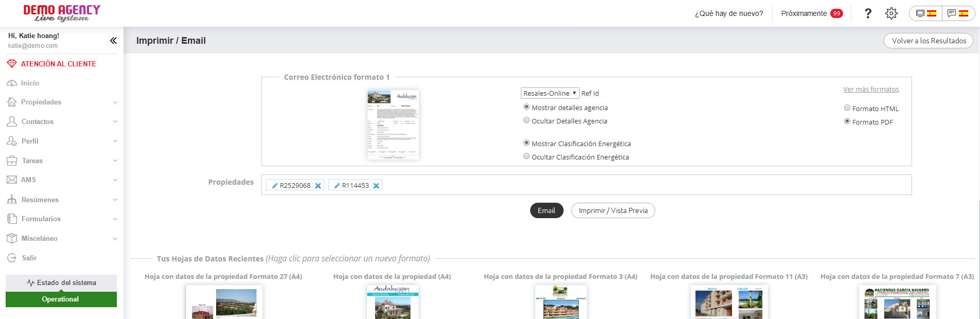
Task: Expand the Resúmenes menu chevron
Action: pyautogui.click(x=115, y=200)
